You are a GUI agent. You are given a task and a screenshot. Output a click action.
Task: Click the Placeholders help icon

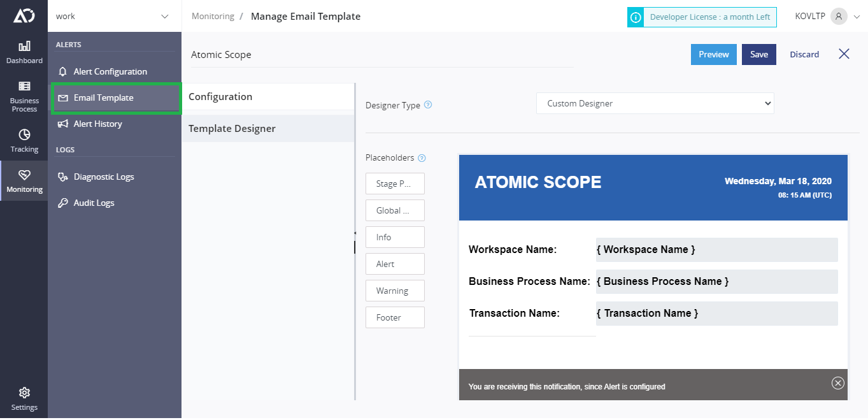click(x=422, y=158)
